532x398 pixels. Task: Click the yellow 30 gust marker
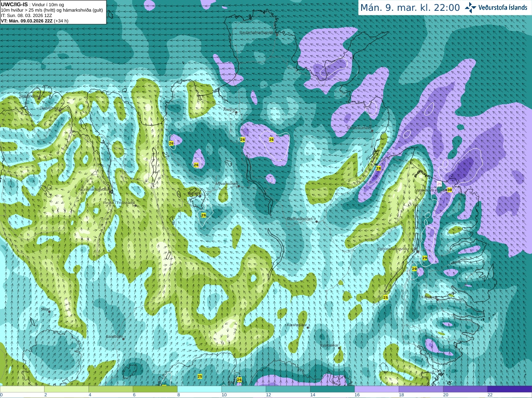click(449, 190)
